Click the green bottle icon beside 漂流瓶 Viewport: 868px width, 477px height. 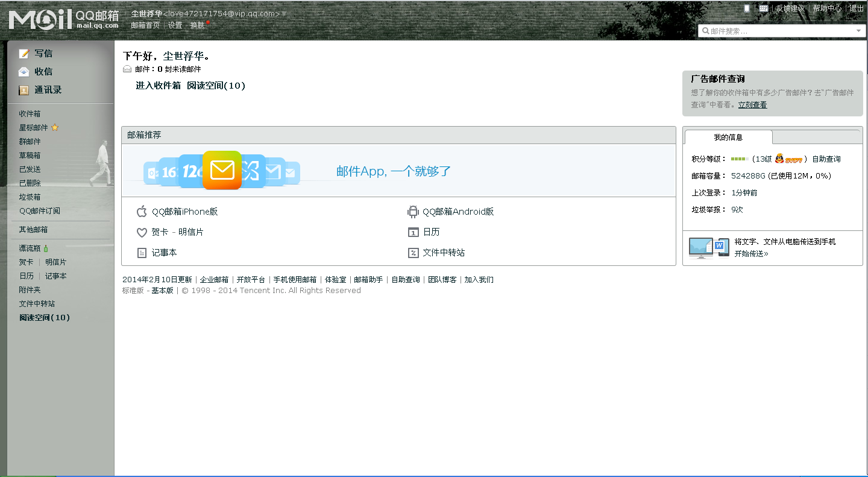click(46, 248)
